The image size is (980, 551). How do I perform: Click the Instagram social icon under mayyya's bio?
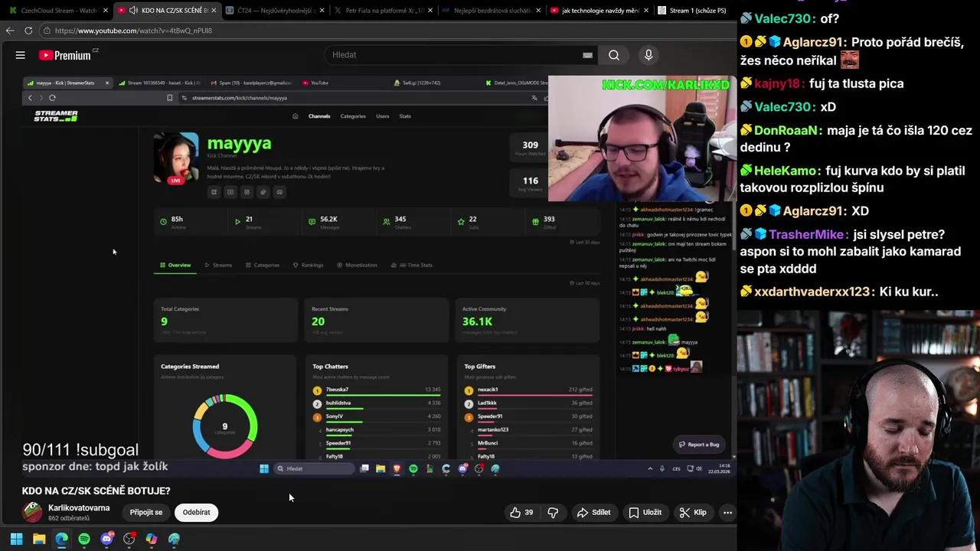click(247, 192)
